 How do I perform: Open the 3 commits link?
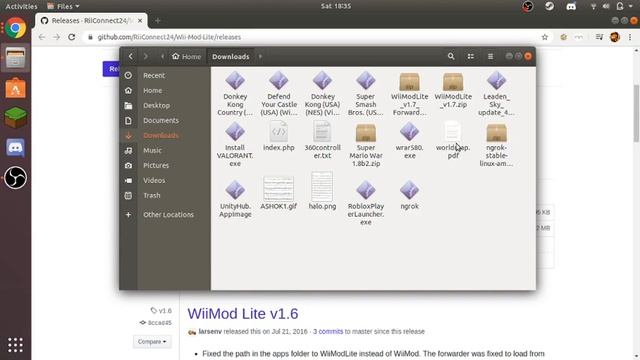(328, 331)
